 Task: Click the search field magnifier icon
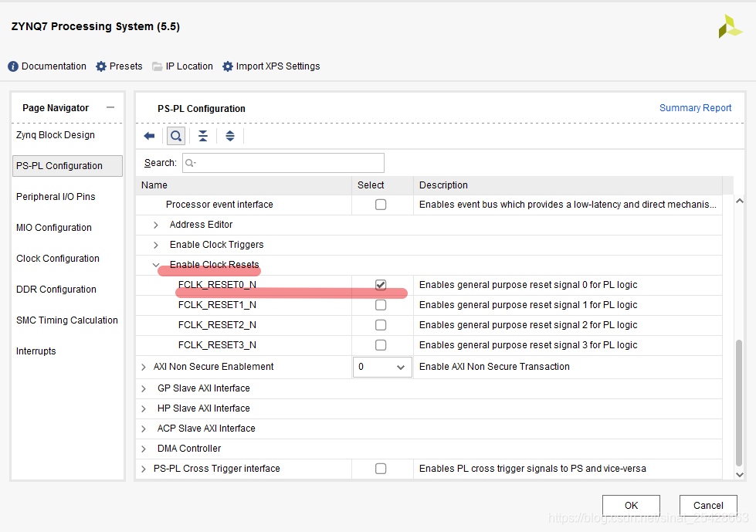coord(191,163)
